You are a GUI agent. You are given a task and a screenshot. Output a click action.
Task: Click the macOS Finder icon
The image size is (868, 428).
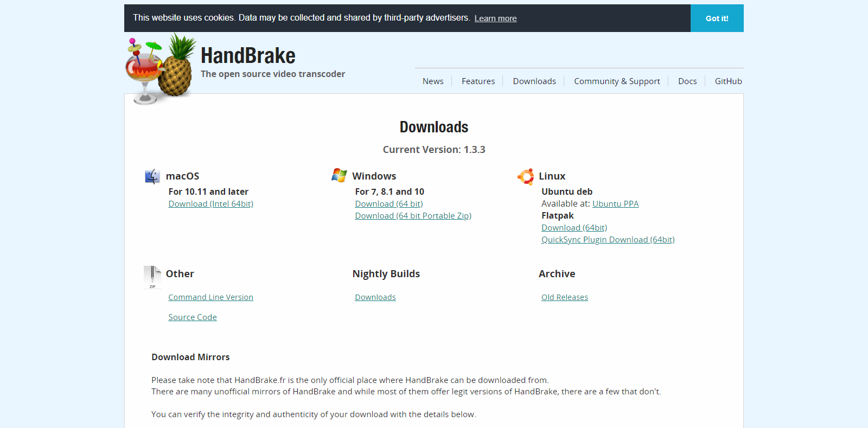click(x=152, y=176)
